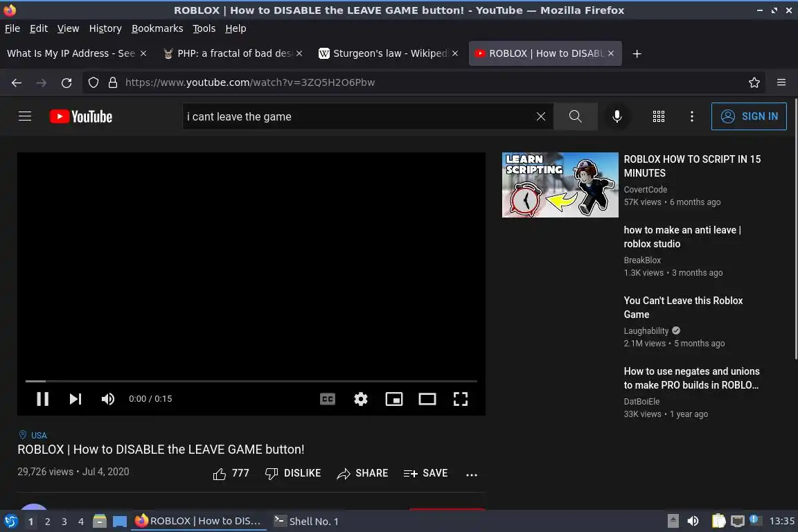This screenshot has width=798, height=532.
Task: Open 'How to use negates and unions' video
Action: 691,378
